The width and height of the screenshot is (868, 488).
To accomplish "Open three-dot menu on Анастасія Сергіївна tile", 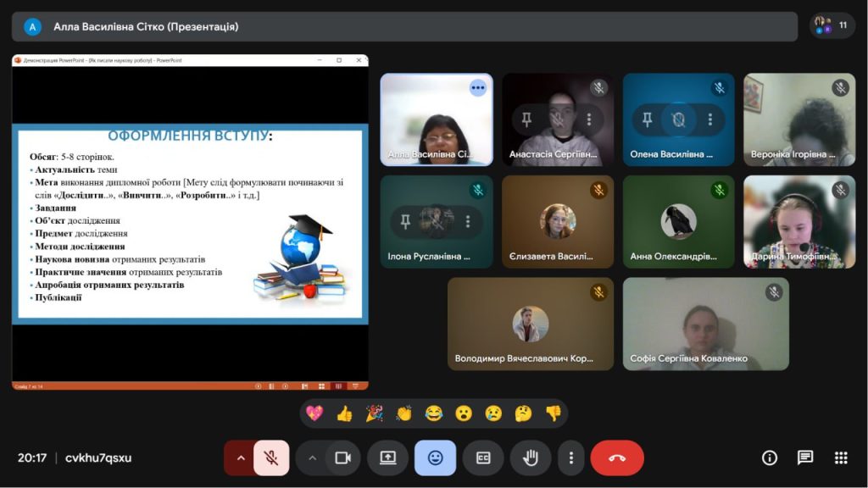I will tap(588, 120).
